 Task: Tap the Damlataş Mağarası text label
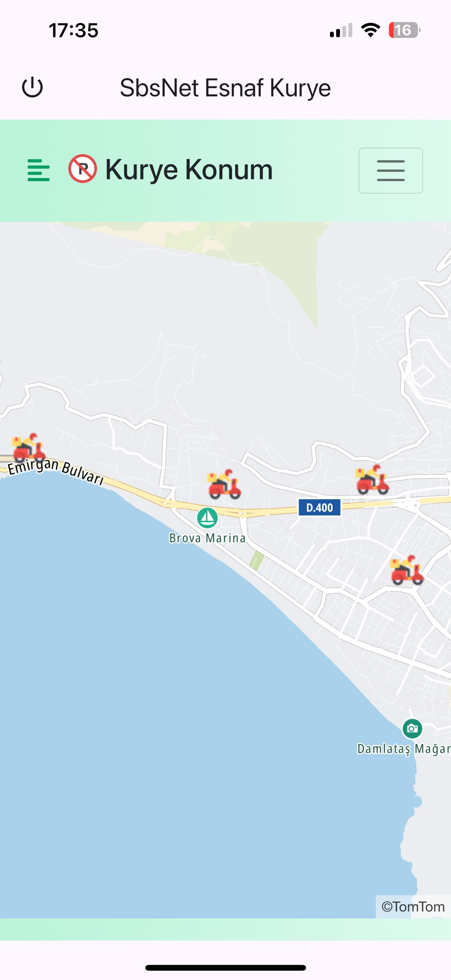pyautogui.click(x=404, y=749)
